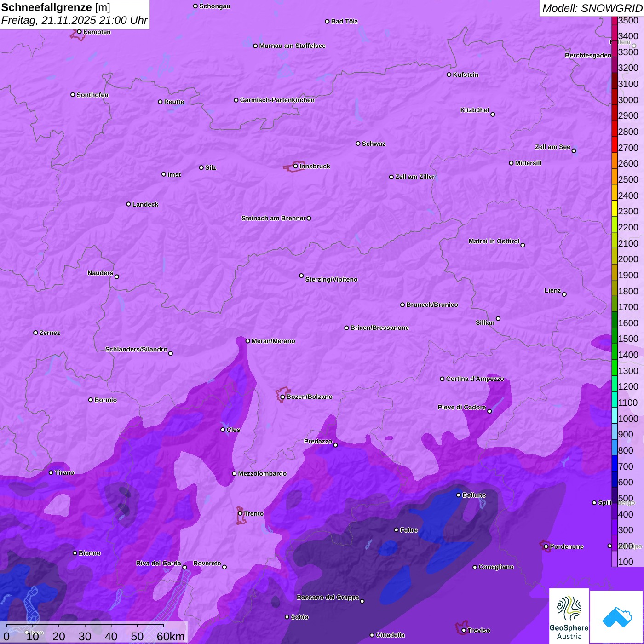This screenshot has width=644, height=644.
Task: Click the 'Matrei in Osttirol' label
Action: pyautogui.click(x=494, y=241)
